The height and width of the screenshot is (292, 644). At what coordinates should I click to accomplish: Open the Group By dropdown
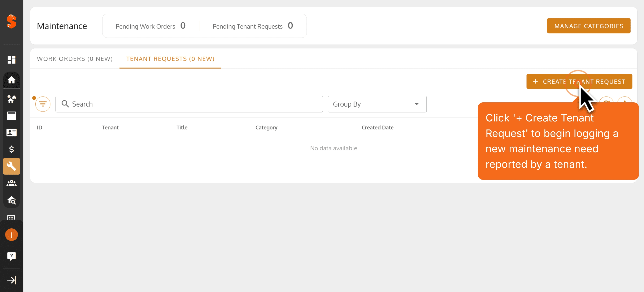pos(377,104)
